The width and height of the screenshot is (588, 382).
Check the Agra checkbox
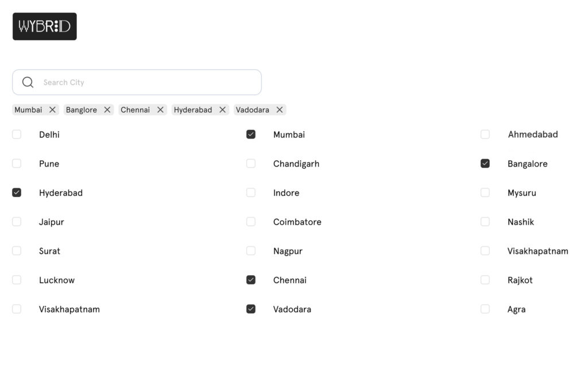coord(485,309)
